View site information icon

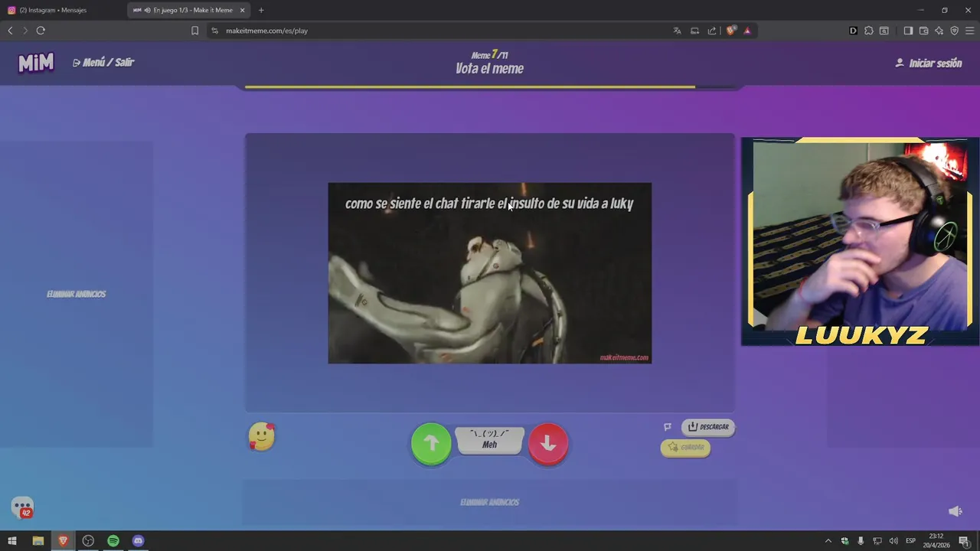(214, 31)
